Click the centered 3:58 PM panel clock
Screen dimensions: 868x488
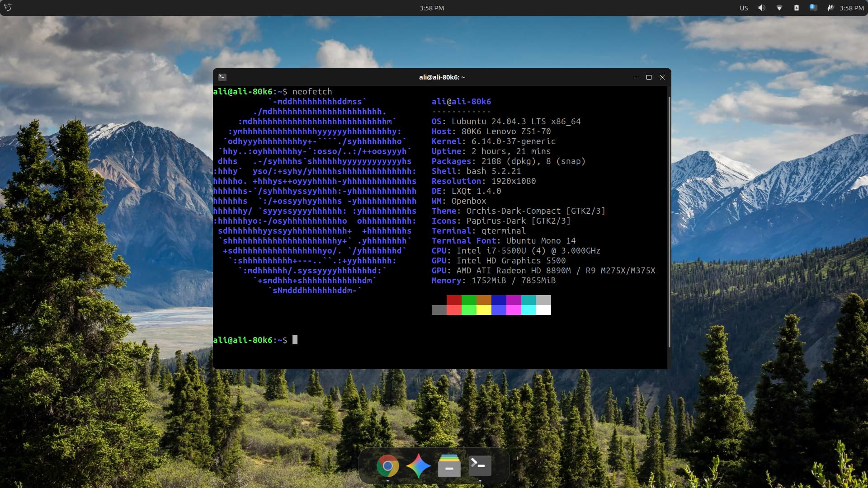tap(431, 8)
